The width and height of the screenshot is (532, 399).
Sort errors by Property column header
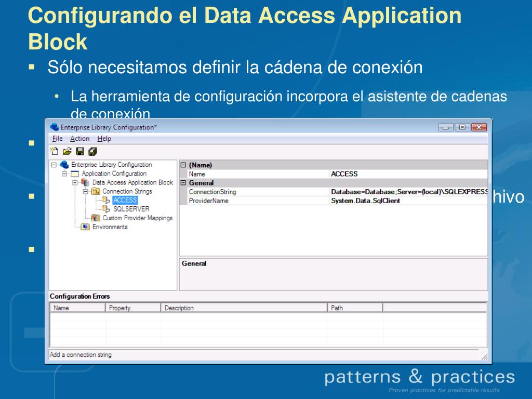tap(133, 308)
